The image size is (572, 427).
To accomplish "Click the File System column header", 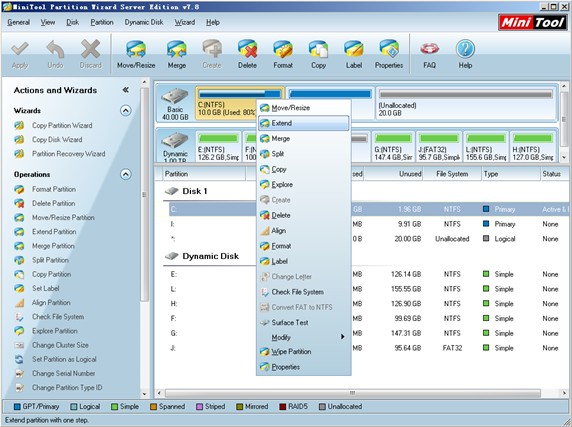I will [x=452, y=174].
